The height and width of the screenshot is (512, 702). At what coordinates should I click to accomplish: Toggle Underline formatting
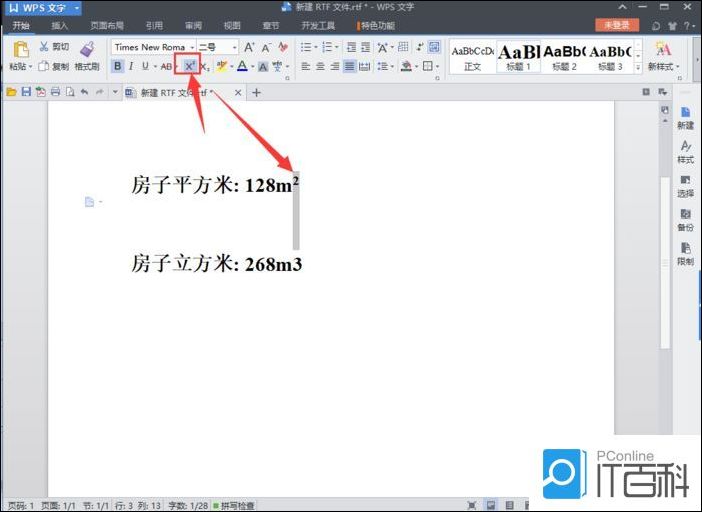(145, 66)
